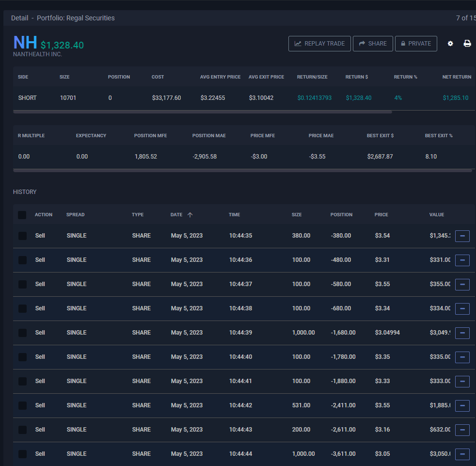Click the Size column header in History
476x466 pixels.
click(296, 215)
